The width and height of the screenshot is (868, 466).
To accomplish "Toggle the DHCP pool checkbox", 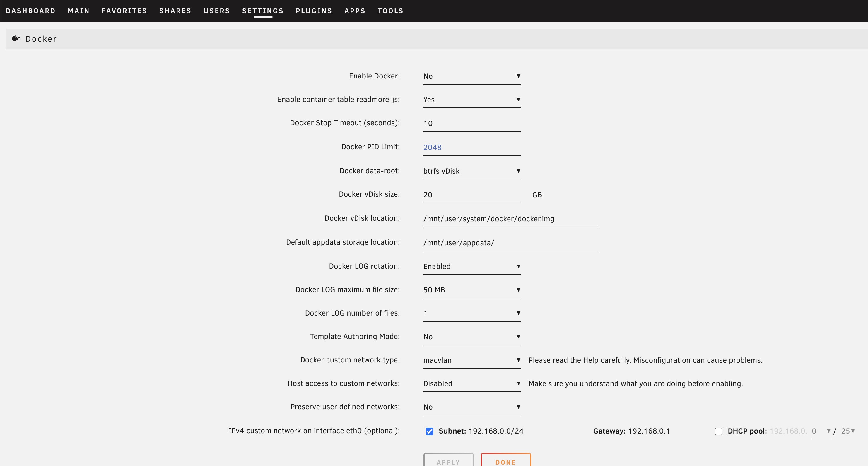I will click(x=718, y=431).
